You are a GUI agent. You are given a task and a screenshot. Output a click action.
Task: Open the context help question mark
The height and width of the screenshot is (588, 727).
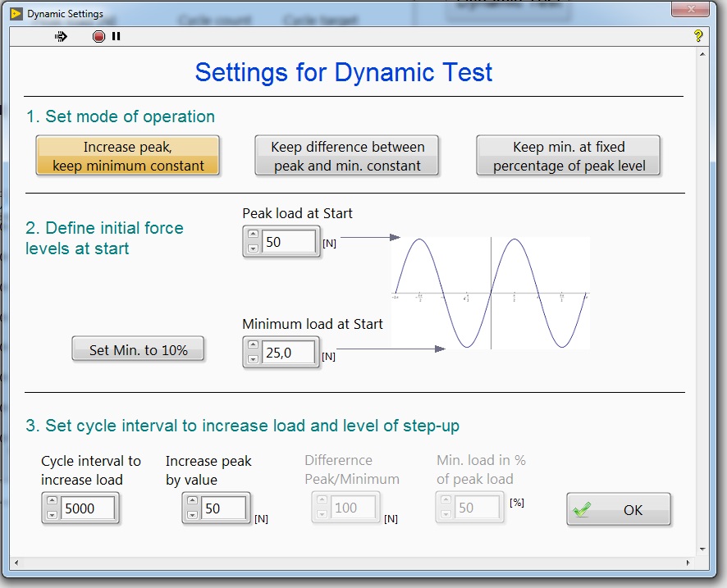coord(698,36)
